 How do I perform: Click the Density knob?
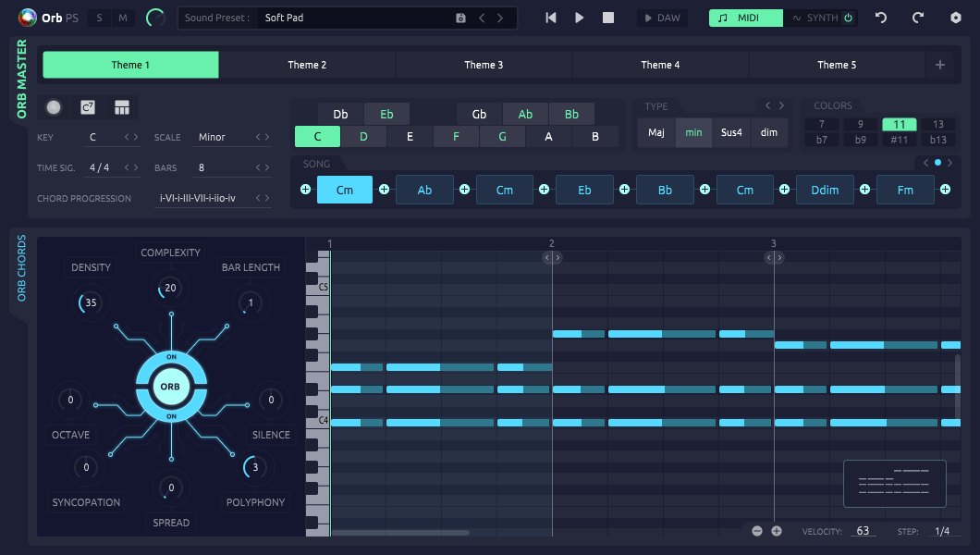click(x=90, y=302)
